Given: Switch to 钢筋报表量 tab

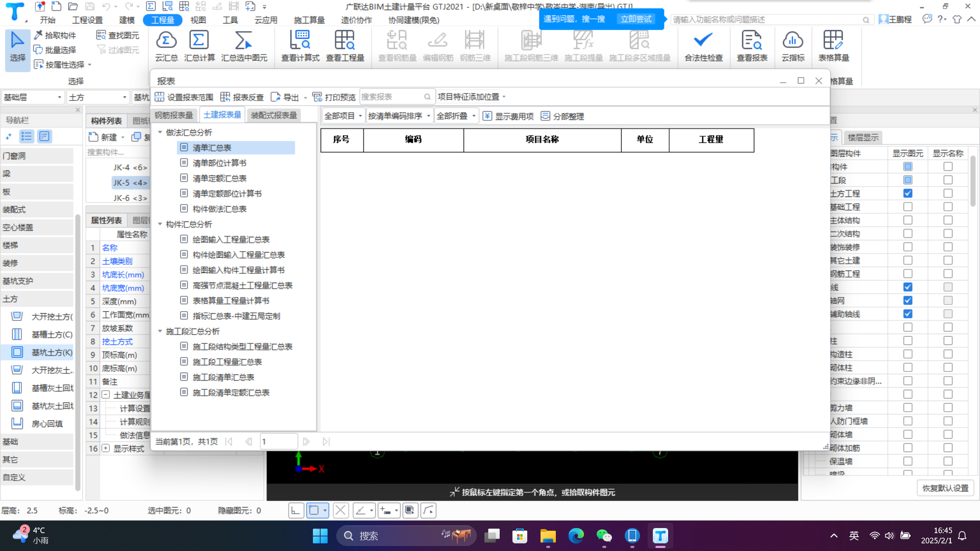Looking at the screenshot, I should pos(174,115).
